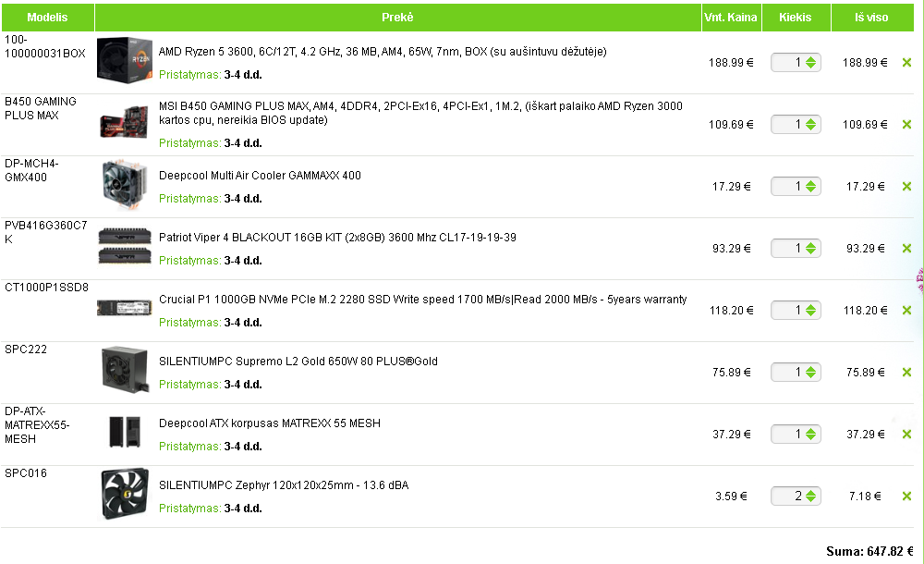Remove SILENTIUMPC Zephyr fan from cart
Viewport: 924px width, 564px height.
(x=906, y=497)
